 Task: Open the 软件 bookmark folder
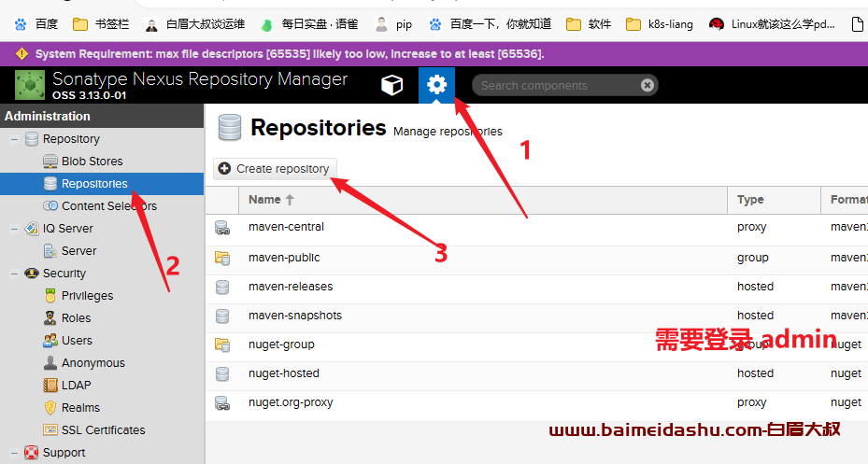click(x=589, y=24)
